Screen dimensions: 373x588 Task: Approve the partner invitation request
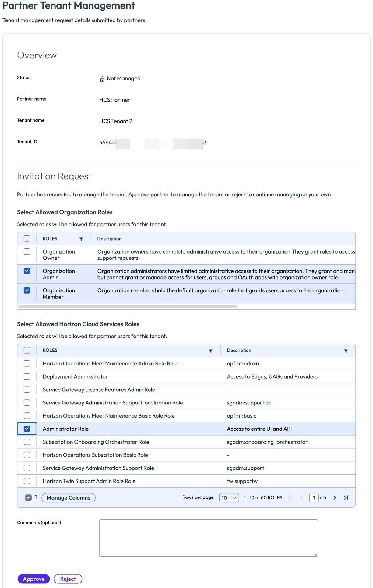[x=34, y=579]
